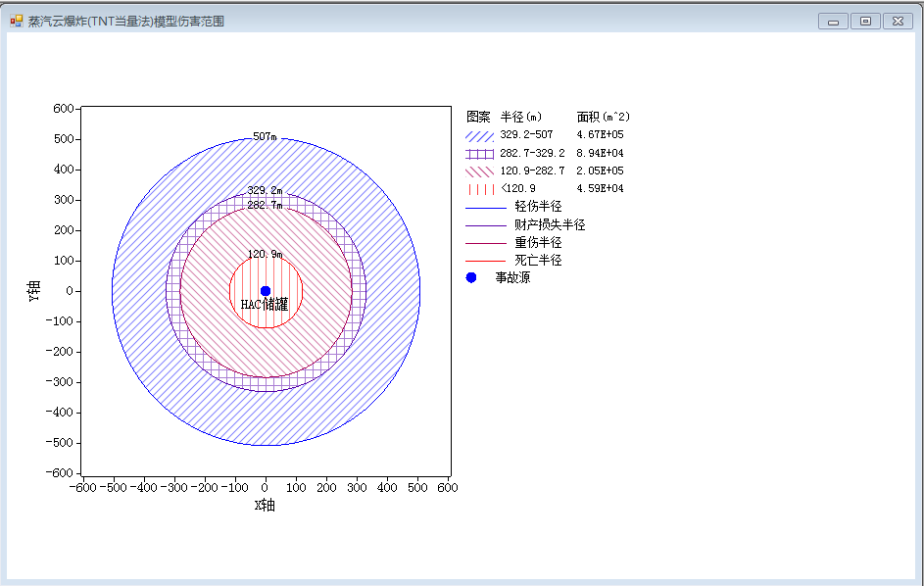924x586 pixels.
Task: Click the 事故源 legend label
Action: click(512, 277)
